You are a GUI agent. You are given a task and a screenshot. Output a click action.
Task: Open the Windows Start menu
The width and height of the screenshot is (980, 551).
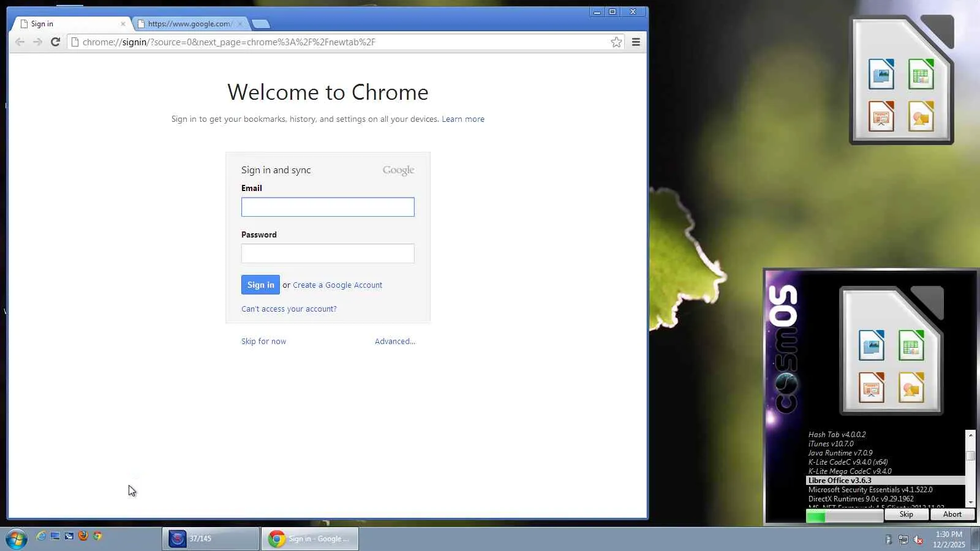[x=16, y=539]
